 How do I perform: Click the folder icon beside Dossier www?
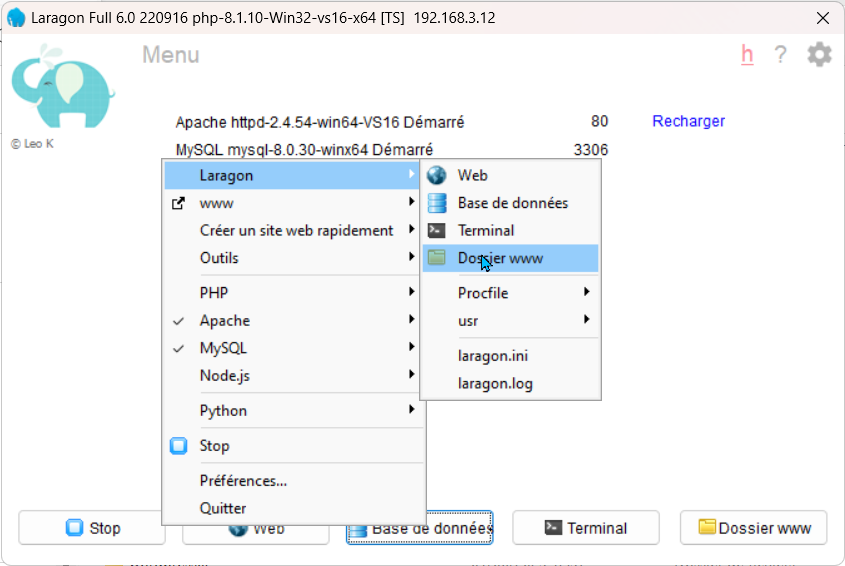coord(436,258)
